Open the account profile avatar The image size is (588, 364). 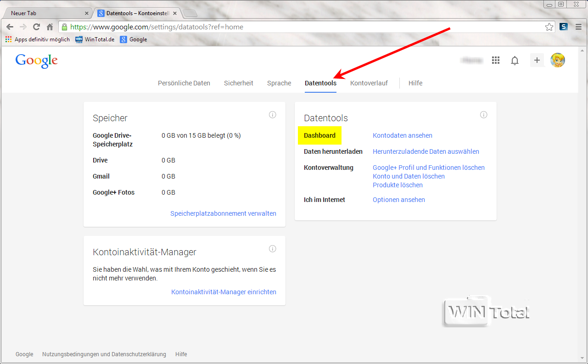(558, 60)
